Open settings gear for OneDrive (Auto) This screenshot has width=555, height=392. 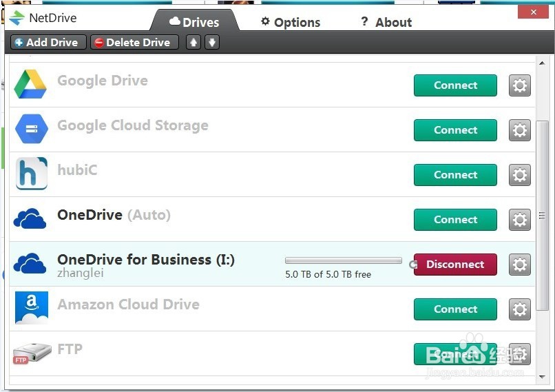(520, 220)
